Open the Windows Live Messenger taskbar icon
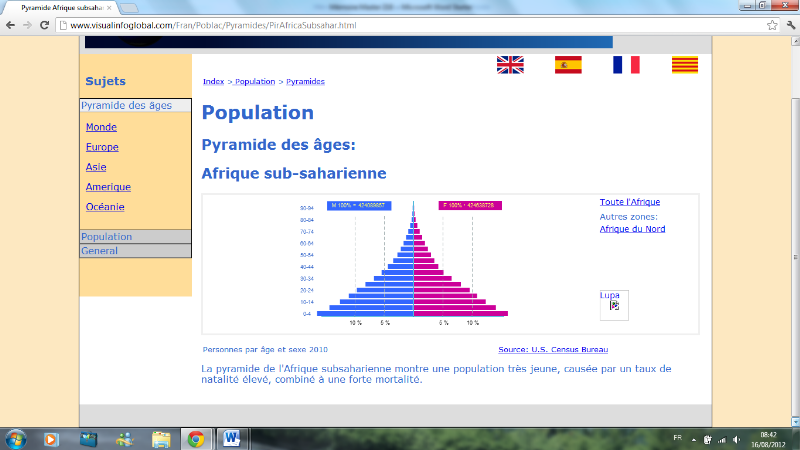This screenshot has width=800, height=450. click(x=124, y=439)
